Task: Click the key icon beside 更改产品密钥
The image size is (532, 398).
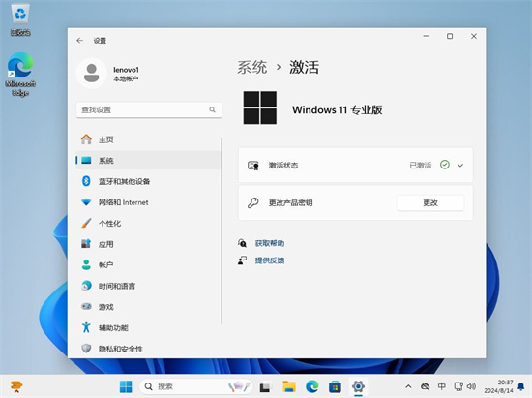Action: (x=253, y=202)
